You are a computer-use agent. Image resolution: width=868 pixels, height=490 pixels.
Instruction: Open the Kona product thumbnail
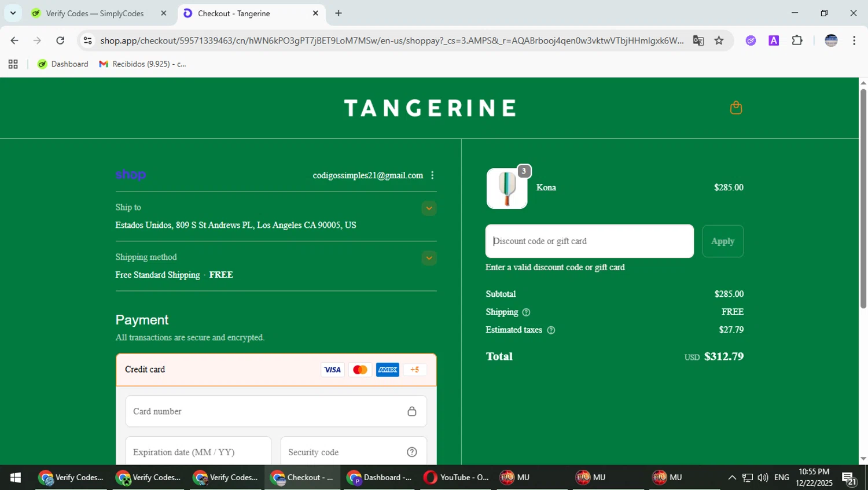pyautogui.click(x=507, y=189)
